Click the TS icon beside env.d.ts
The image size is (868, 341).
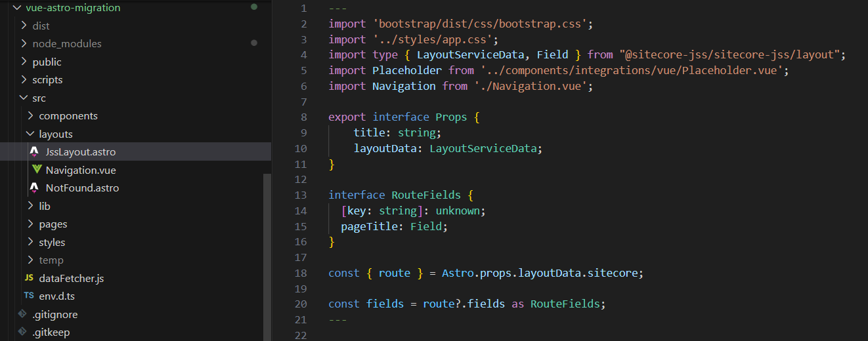(x=29, y=296)
